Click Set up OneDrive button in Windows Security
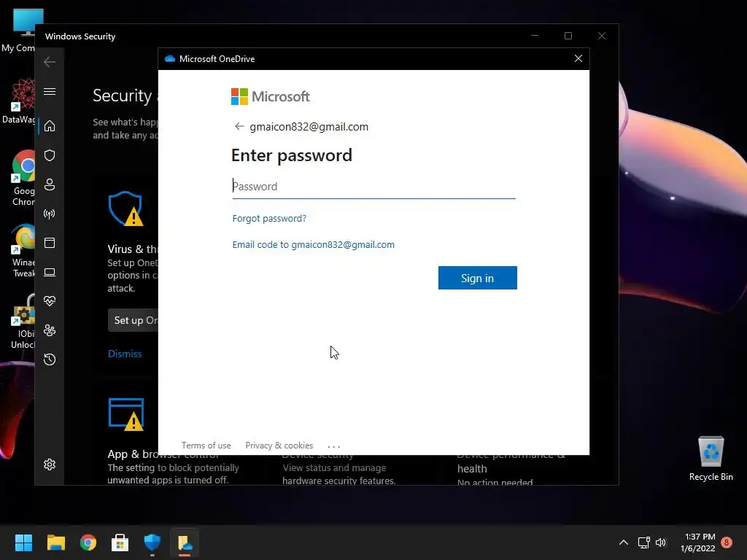The height and width of the screenshot is (560, 747). [x=133, y=320]
